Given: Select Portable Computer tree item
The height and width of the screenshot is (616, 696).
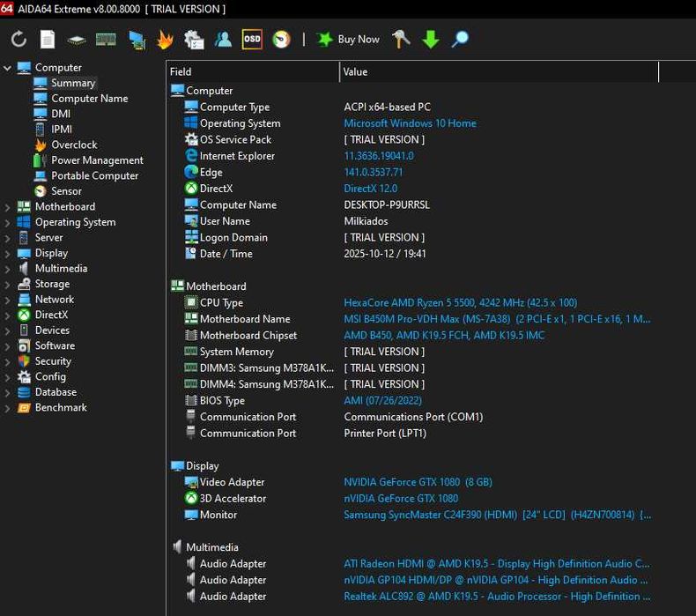Looking at the screenshot, I should pyautogui.click(x=95, y=176).
